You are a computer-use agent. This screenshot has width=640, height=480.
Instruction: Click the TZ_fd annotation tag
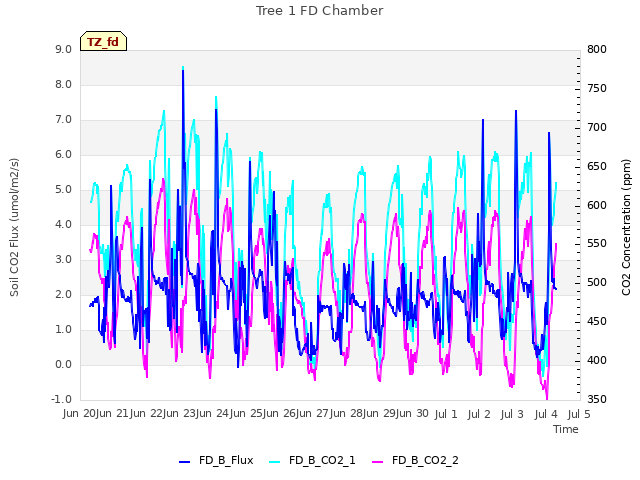(103, 41)
